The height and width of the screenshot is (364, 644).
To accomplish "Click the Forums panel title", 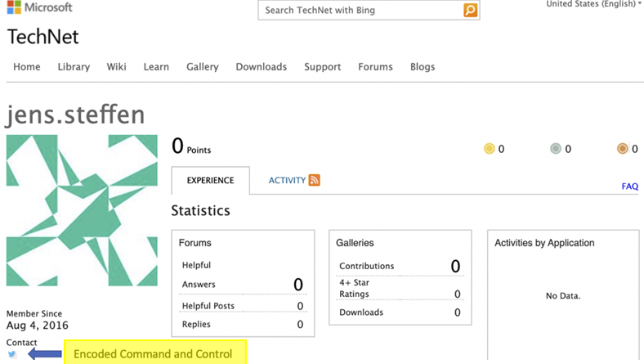I will click(x=195, y=243).
